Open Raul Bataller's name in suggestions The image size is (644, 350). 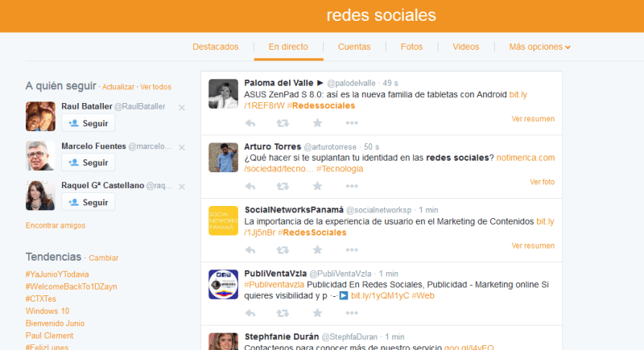87,106
